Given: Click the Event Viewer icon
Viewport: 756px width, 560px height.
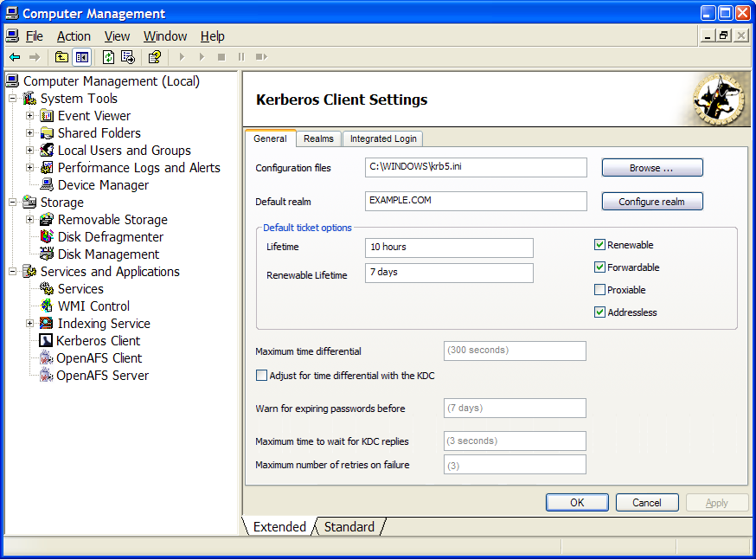Looking at the screenshot, I should [47, 116].
